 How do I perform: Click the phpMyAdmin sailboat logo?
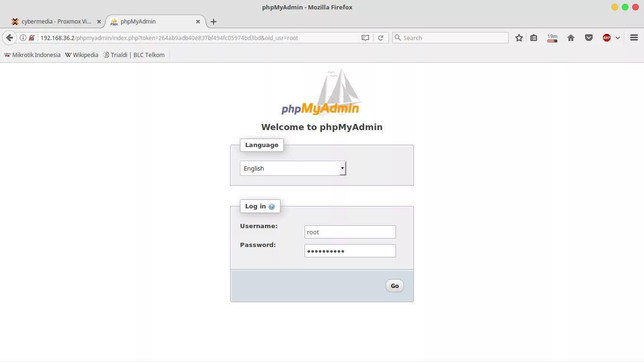point(322,93)
